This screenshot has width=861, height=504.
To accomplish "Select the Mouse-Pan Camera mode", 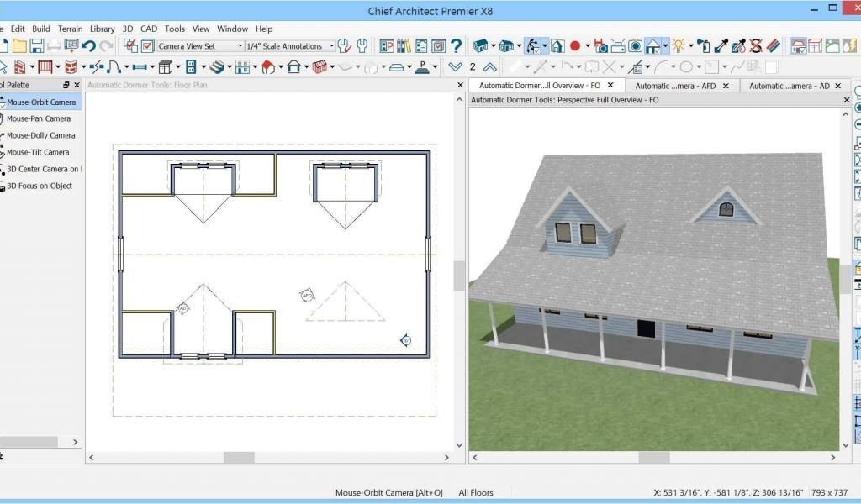I will (x=39, y=119).
